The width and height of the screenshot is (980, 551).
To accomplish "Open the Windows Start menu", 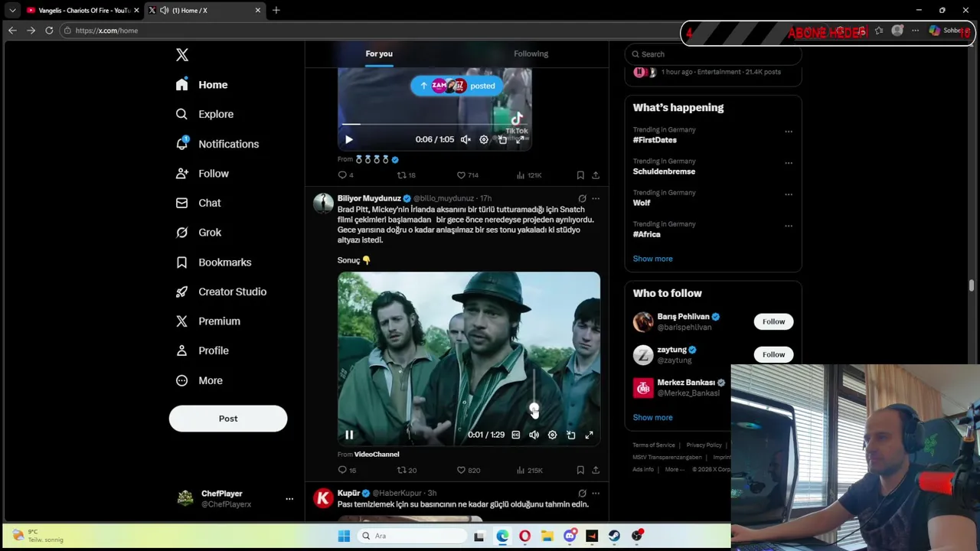I will 344,536.
